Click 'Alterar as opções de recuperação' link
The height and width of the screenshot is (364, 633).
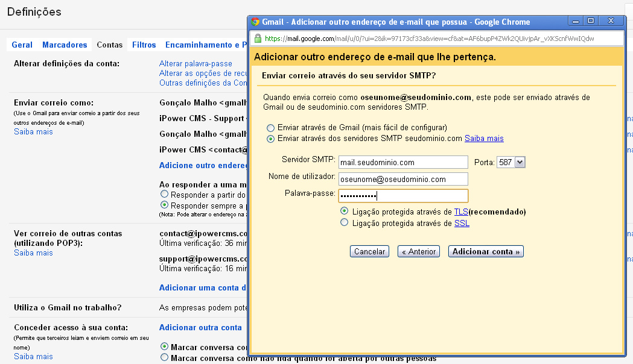pyautogui.click(x=203, y=74)
